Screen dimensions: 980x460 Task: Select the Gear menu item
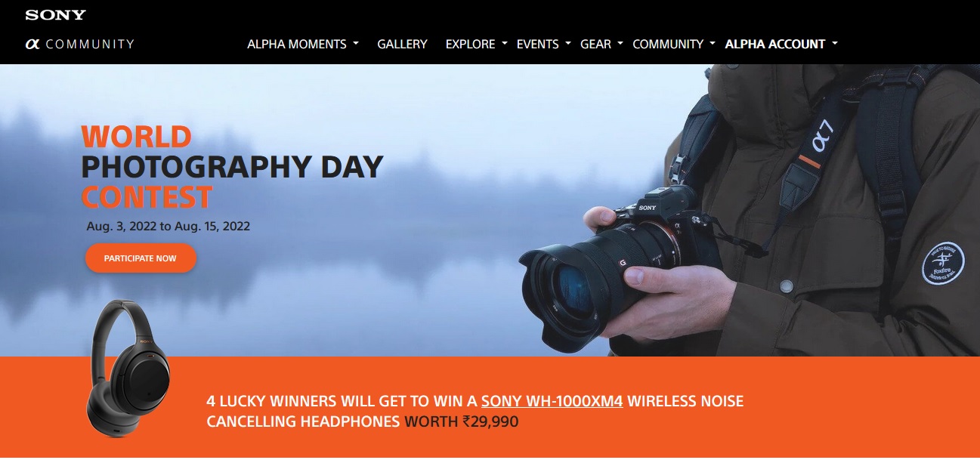[595, 44]
